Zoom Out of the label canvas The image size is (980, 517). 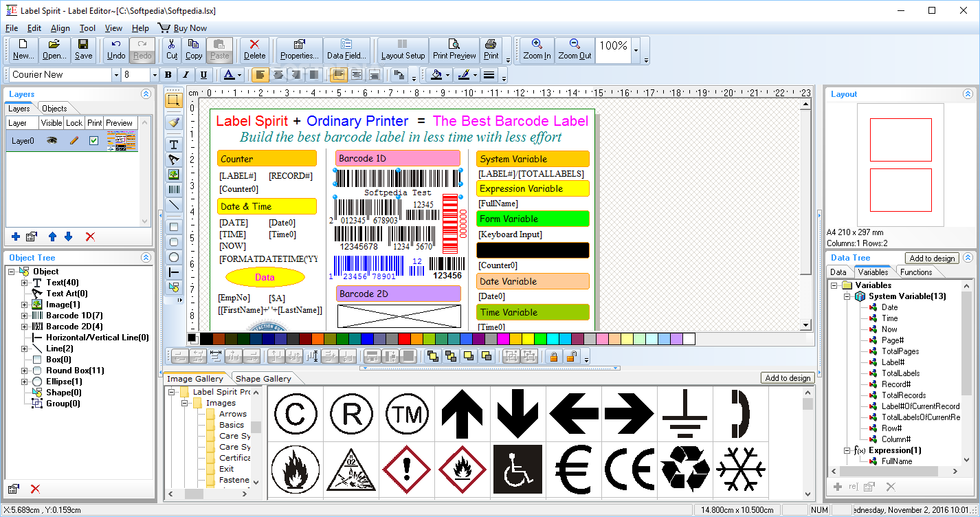point(575,49)
